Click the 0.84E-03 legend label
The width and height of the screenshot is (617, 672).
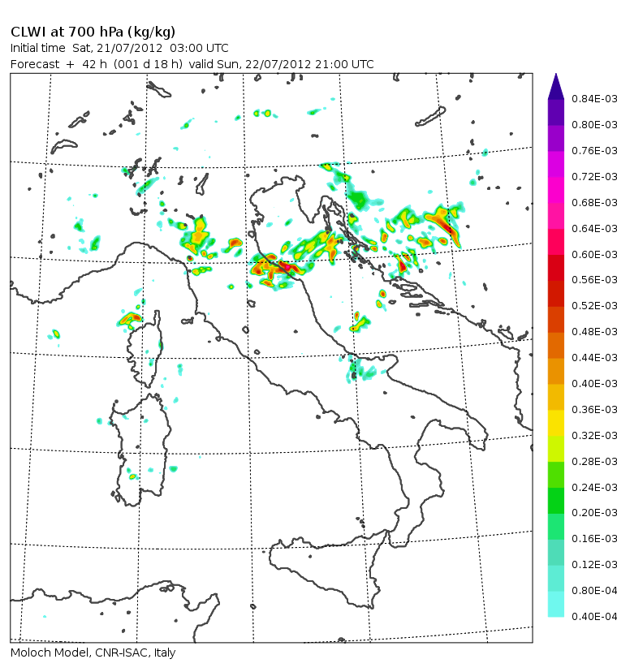point(594,99)
